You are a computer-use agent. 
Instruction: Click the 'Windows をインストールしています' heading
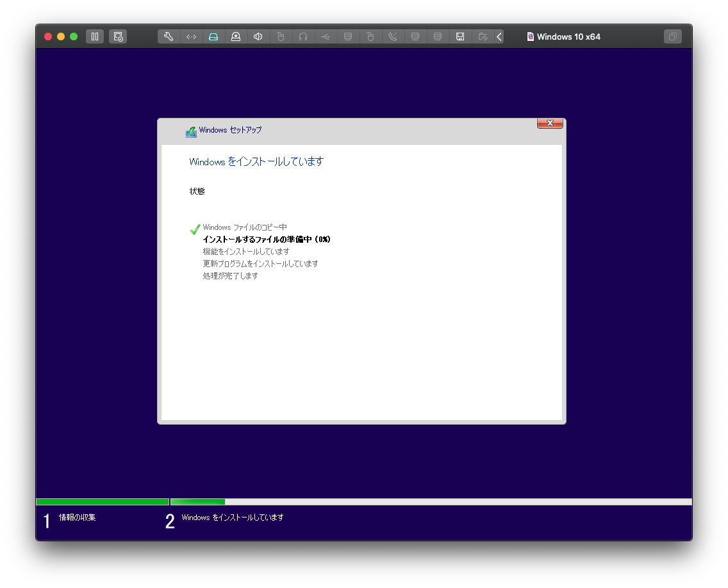click(256, 161)
